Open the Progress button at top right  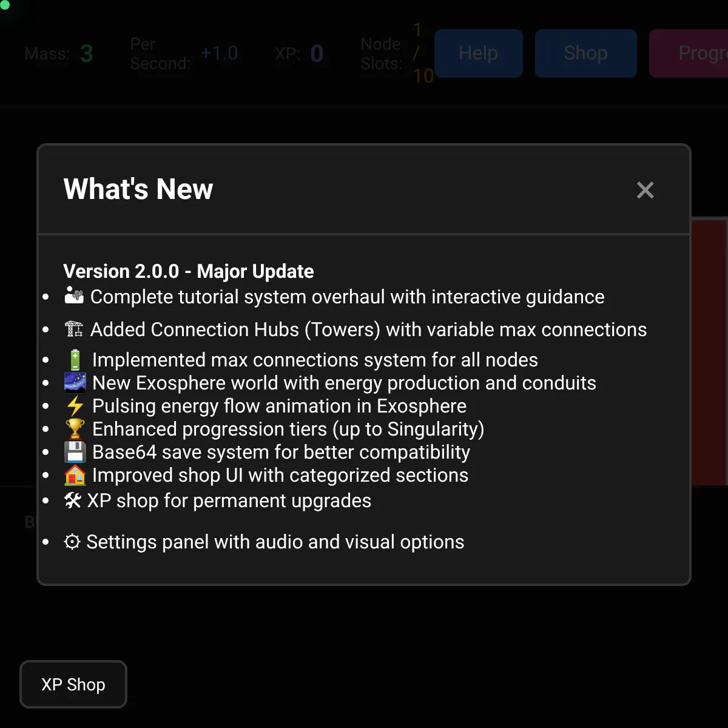click(x=689, y=53)
